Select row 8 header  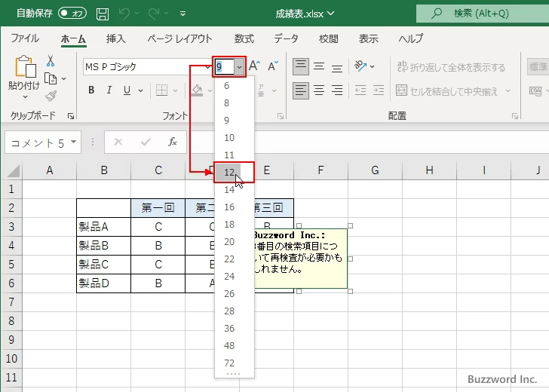[11, 321]
